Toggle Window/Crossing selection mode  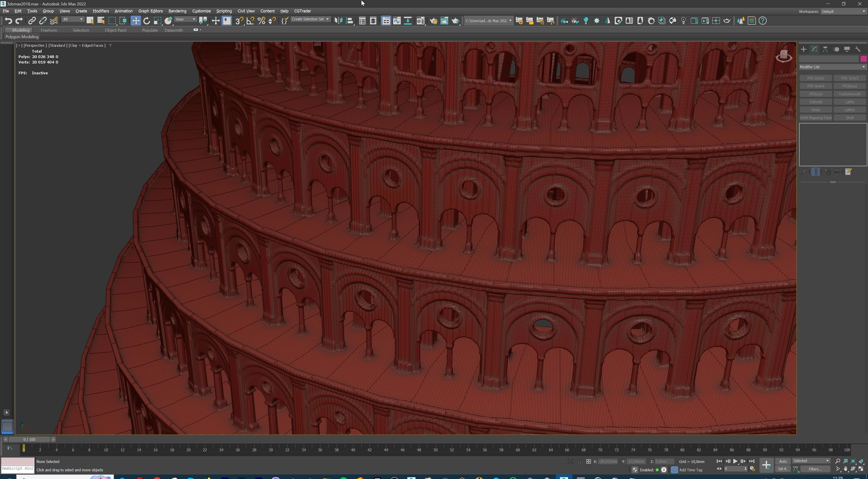[123, 21]
